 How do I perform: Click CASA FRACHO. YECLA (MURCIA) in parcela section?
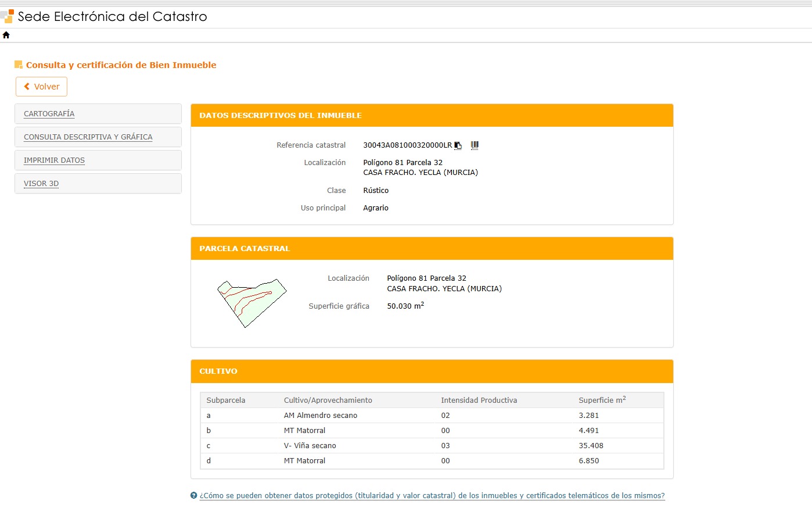point(444,289)
